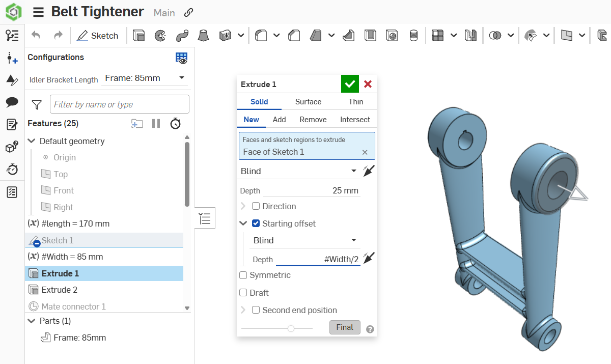Image resolution: width=611 pixels, height=364 pixels.
Task: Switch to Solid tab
Action: 259,102
